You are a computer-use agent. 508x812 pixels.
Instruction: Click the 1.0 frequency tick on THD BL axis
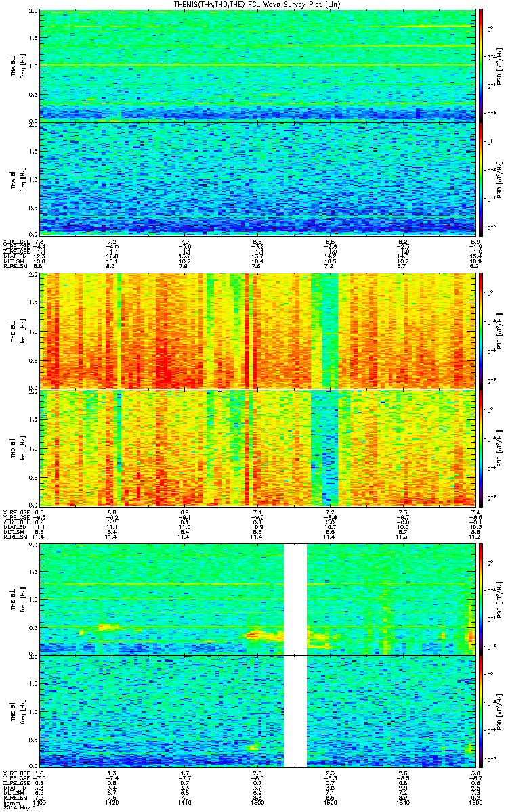33,332
